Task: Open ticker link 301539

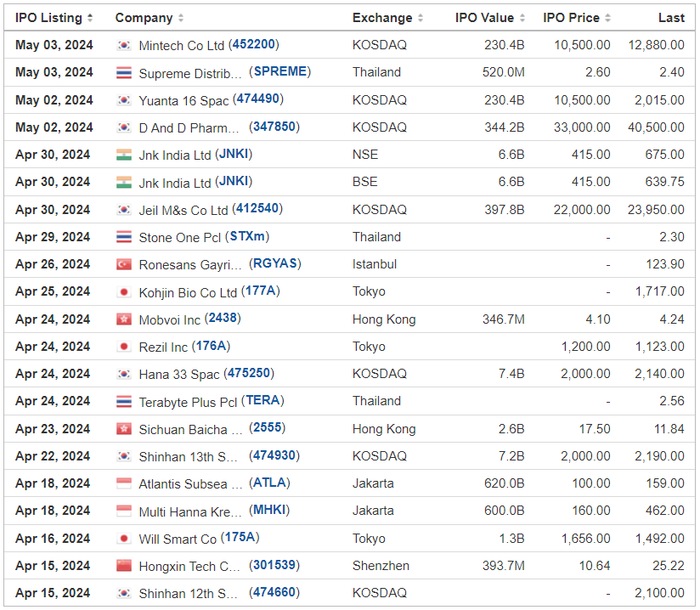Action: (x=274, y=565)
